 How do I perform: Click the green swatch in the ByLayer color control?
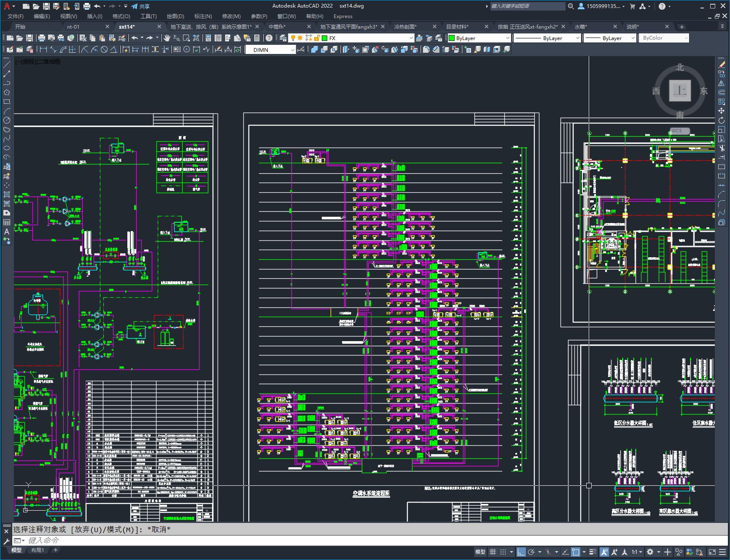pyautogui.click(x=452, y=38)
